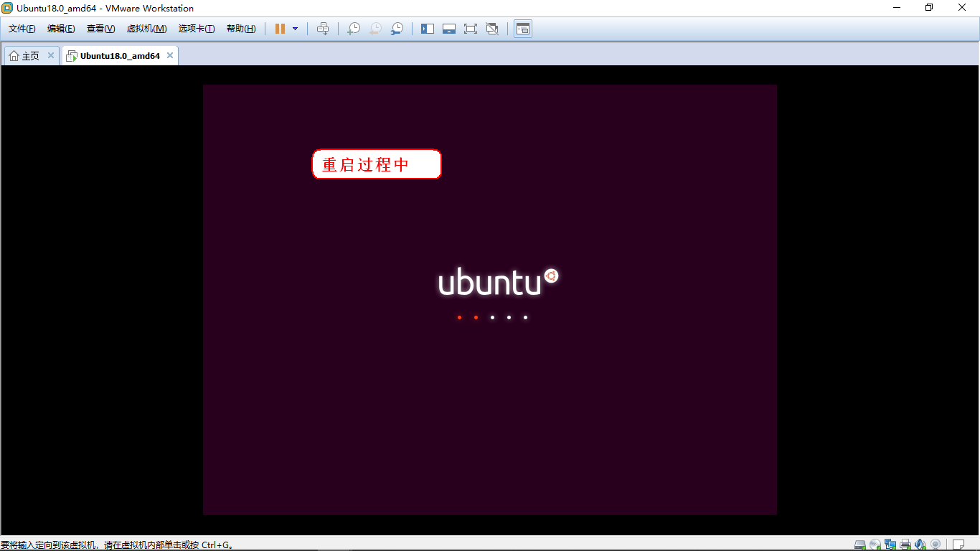Toggle Unity mode icon
980x551 pixels.
[492, 29]
